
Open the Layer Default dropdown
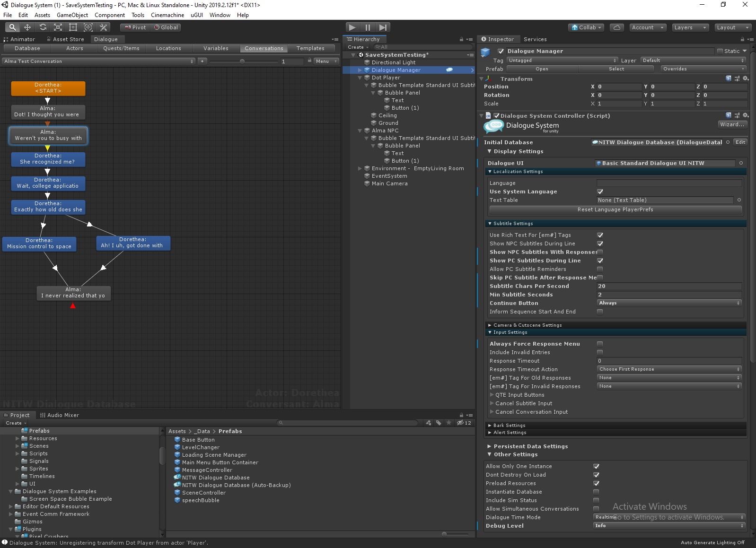pyautogui.click(x=694, y=61)
